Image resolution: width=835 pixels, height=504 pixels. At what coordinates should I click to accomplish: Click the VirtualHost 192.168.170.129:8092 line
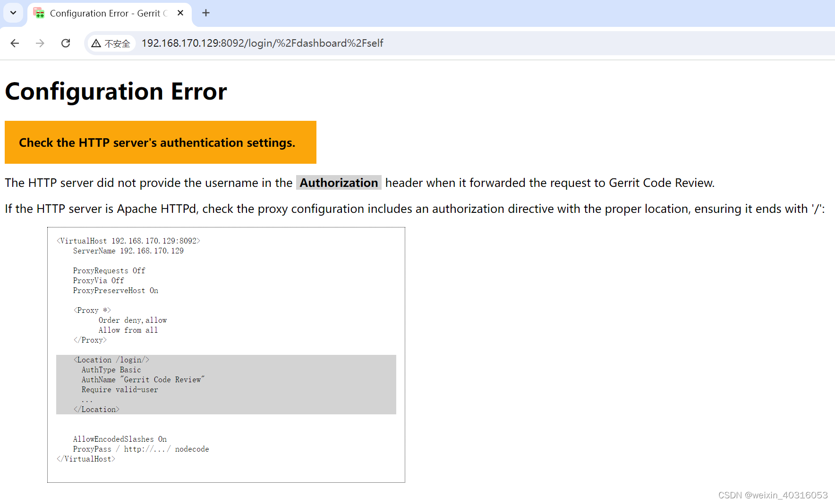pyautogui.click(x=128, y=241)
